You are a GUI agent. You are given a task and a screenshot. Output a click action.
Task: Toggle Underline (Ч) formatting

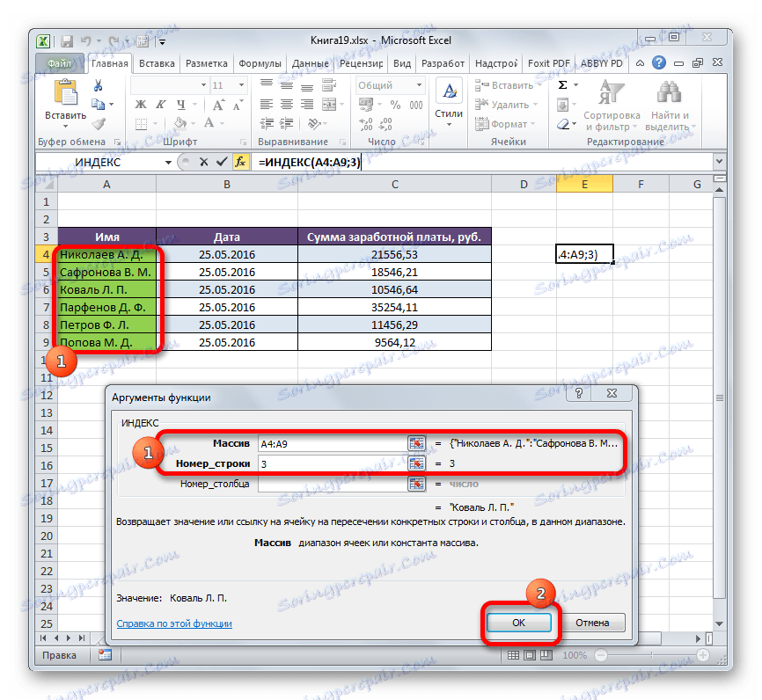[181, 105]
